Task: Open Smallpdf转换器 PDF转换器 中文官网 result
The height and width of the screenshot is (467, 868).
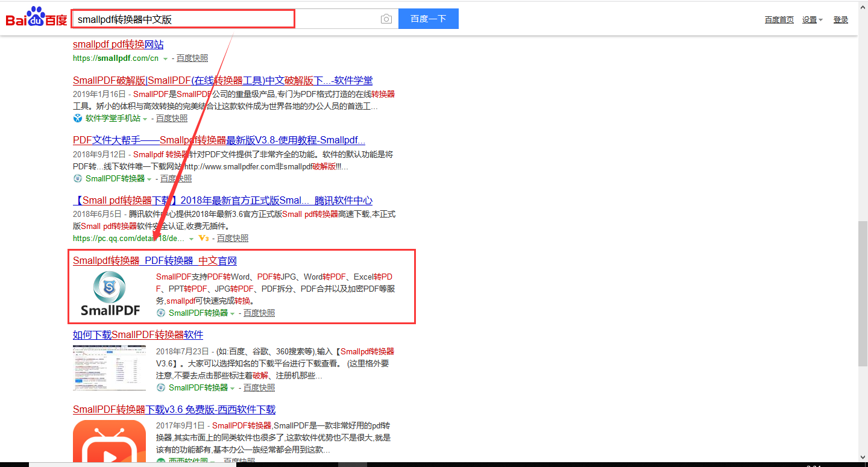Action: pos(155,261)
